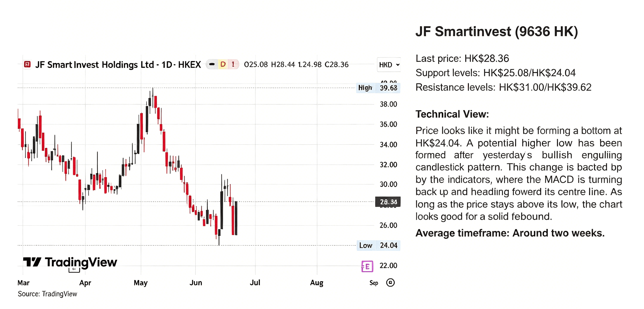This screenshot has width=644, height=309.
Task: Toggle the dash pill indicator beside D
Action: click(x=212, y=64)
